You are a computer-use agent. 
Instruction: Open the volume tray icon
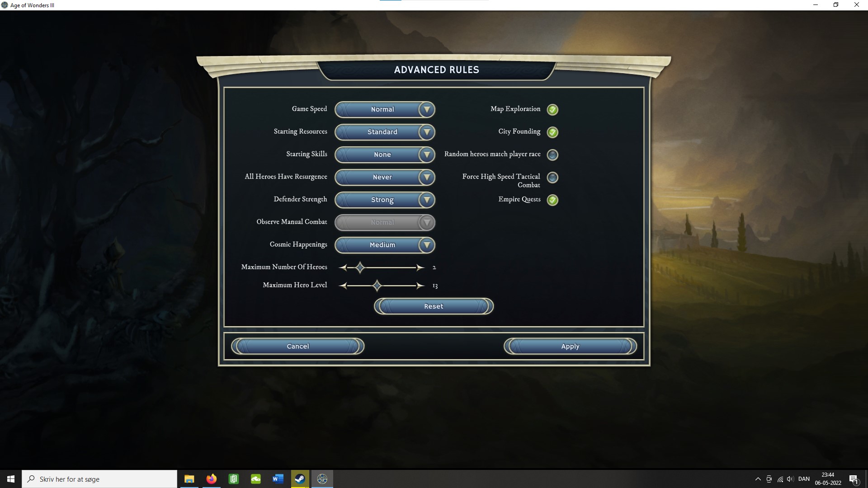coord(790,479)
